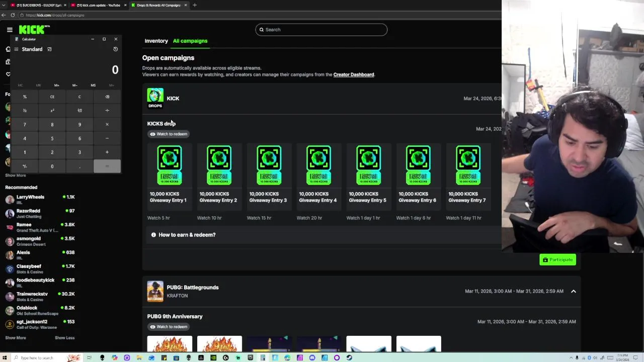Image resolution: width=644 pixels, height=362 pixels.
Task: Open Creator Dashboard link
Action: click(x=354, y=74)
